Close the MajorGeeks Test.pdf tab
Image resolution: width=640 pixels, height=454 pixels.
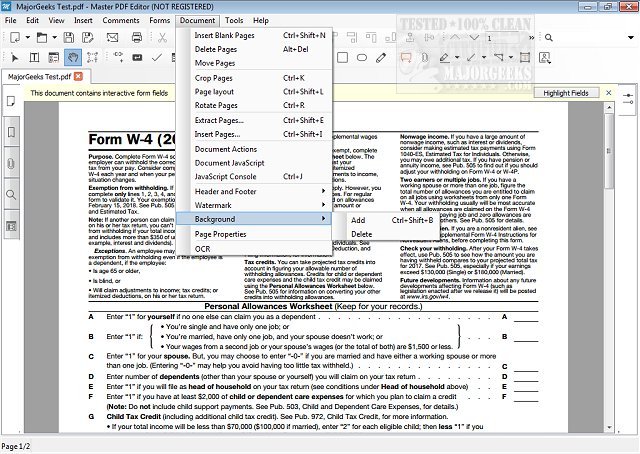[x=78, y=76]
